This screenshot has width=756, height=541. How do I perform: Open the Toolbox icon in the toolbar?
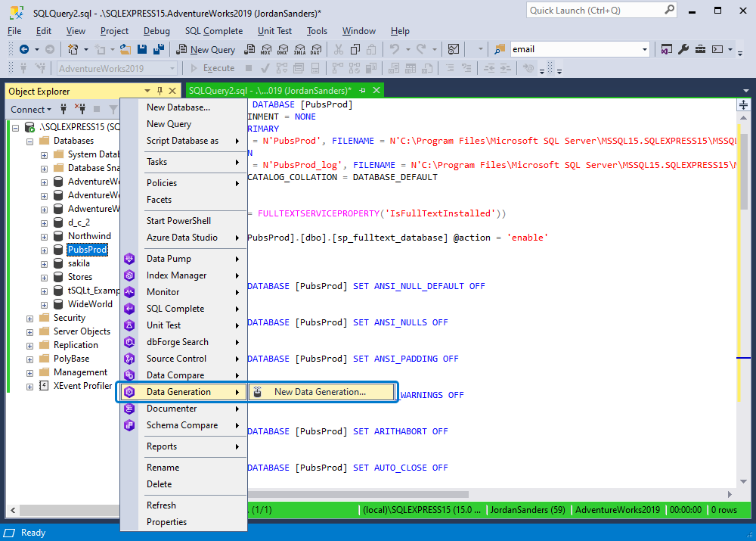700,49
